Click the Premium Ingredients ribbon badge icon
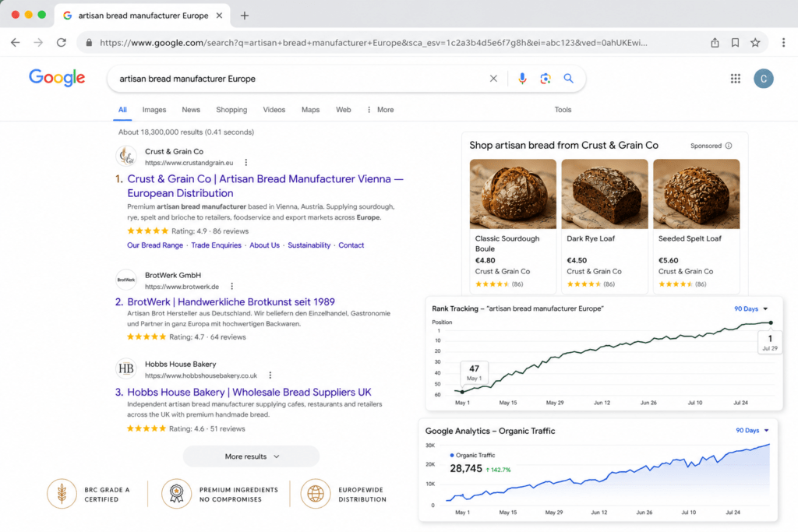This screenshot has height=532, width=798. (177, 494)
